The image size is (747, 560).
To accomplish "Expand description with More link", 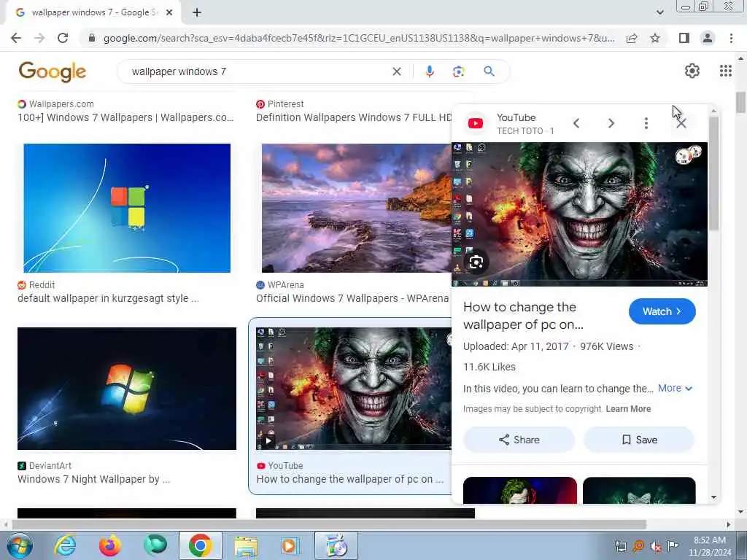I will pos(675,388).
